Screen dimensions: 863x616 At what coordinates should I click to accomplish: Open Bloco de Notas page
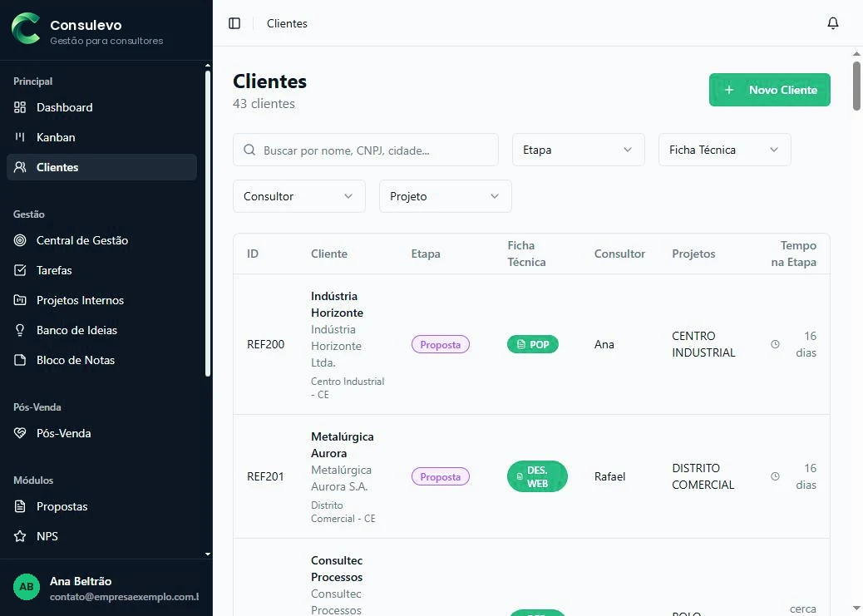[101, 360]
